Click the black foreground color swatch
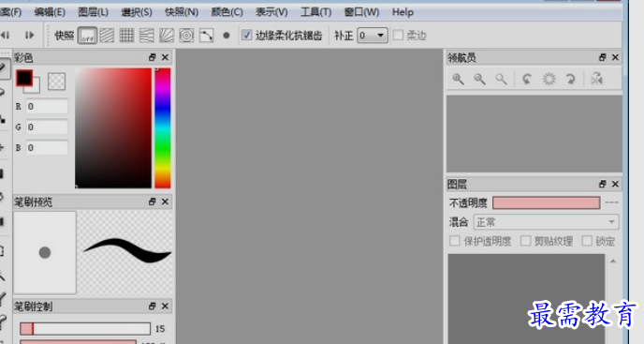 click(x=23, y=78)
